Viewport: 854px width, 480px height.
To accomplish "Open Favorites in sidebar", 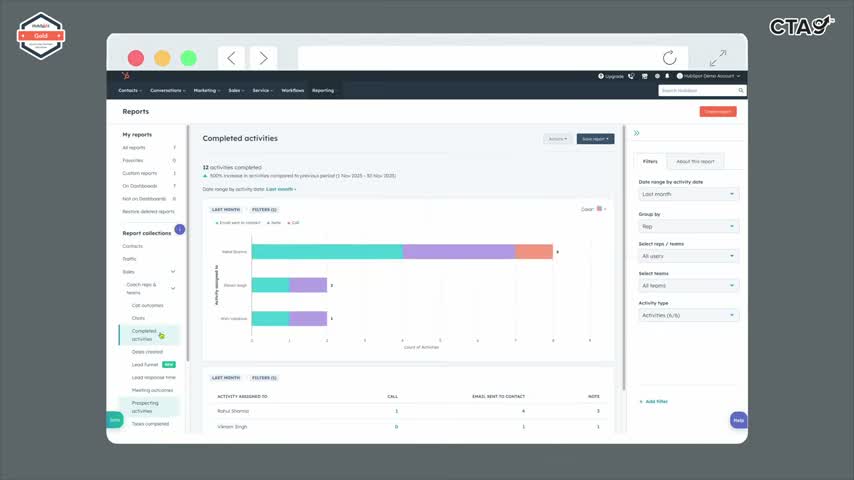I will coord(133,160).
